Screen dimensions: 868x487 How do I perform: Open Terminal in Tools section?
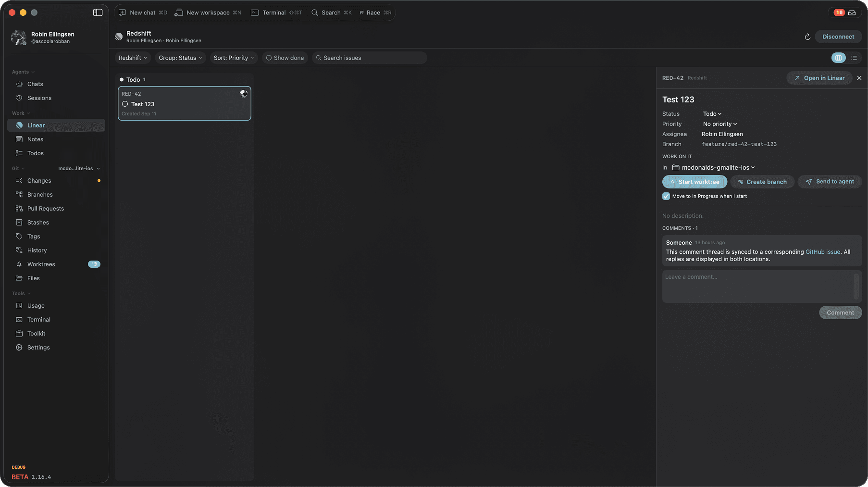[x=56, y=320]
